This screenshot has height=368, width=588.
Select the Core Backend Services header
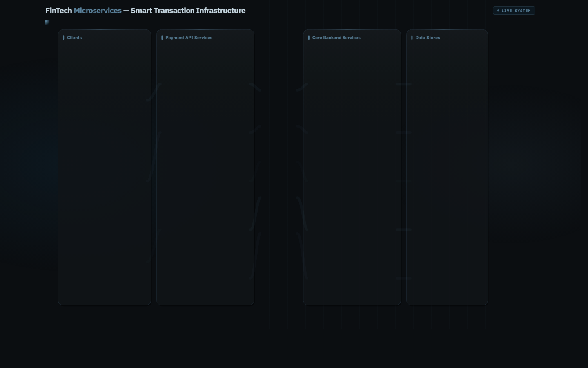[336, 38]
